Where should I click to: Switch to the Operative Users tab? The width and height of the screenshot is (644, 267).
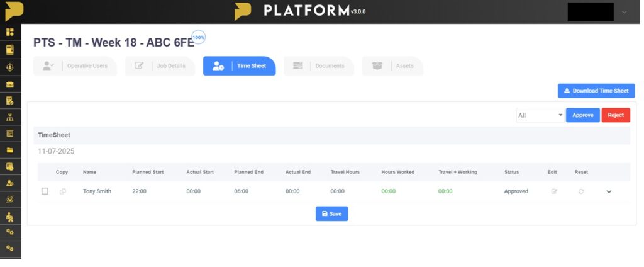tap(75, 66)
